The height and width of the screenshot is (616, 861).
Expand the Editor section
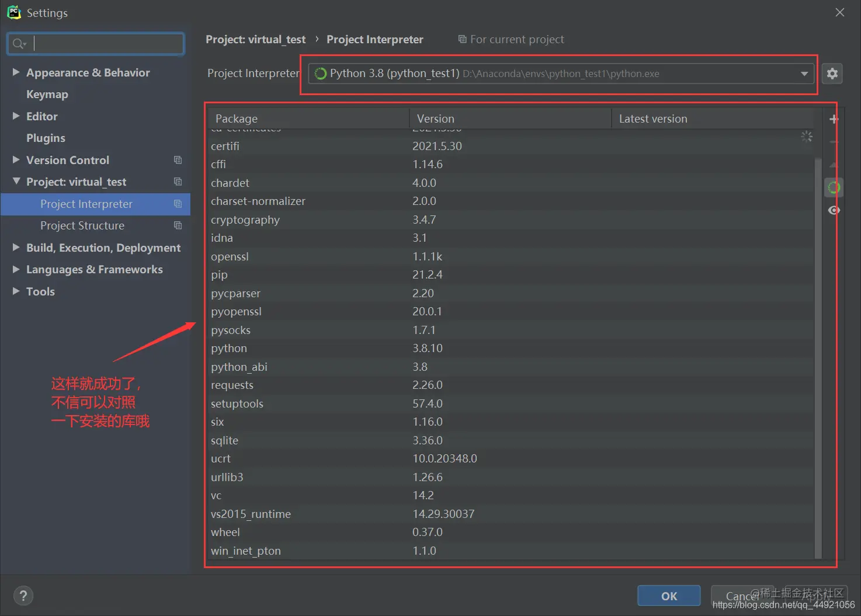(16, 116)
